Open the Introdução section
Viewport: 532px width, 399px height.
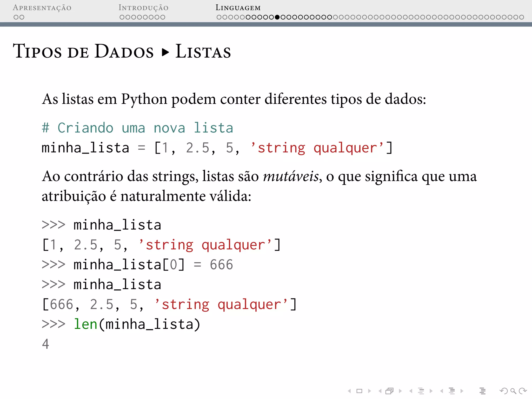pyautogui.click(x=143, y=8)
